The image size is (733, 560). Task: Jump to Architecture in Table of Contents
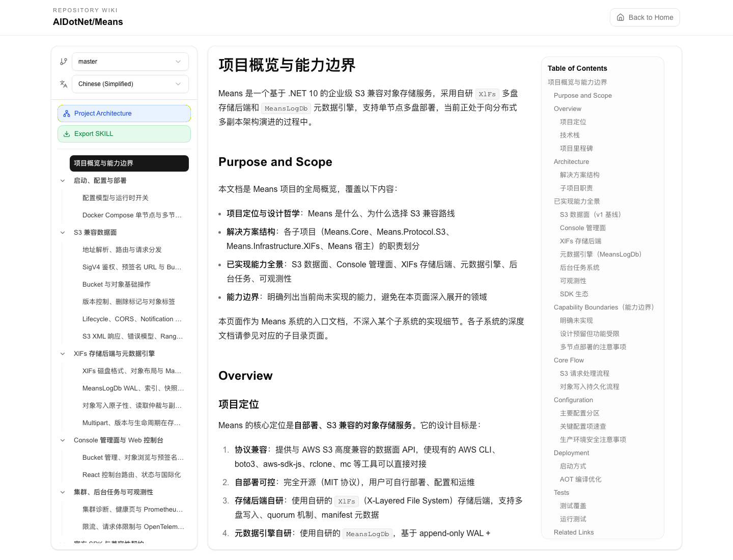(572, 162)
